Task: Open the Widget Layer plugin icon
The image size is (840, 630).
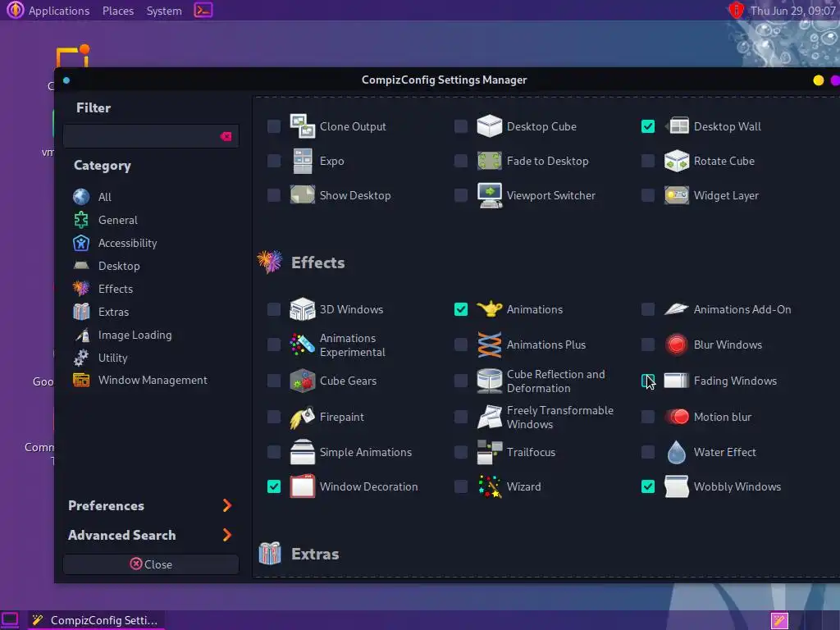Action: click(677, 195)
